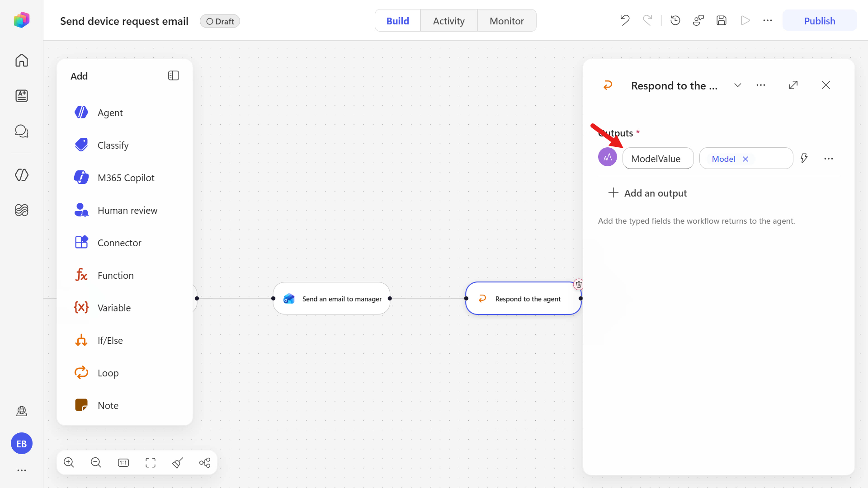Click the lightning dynamic content icon
Screen dimensions: 868x488
click(x=804, y=158)
